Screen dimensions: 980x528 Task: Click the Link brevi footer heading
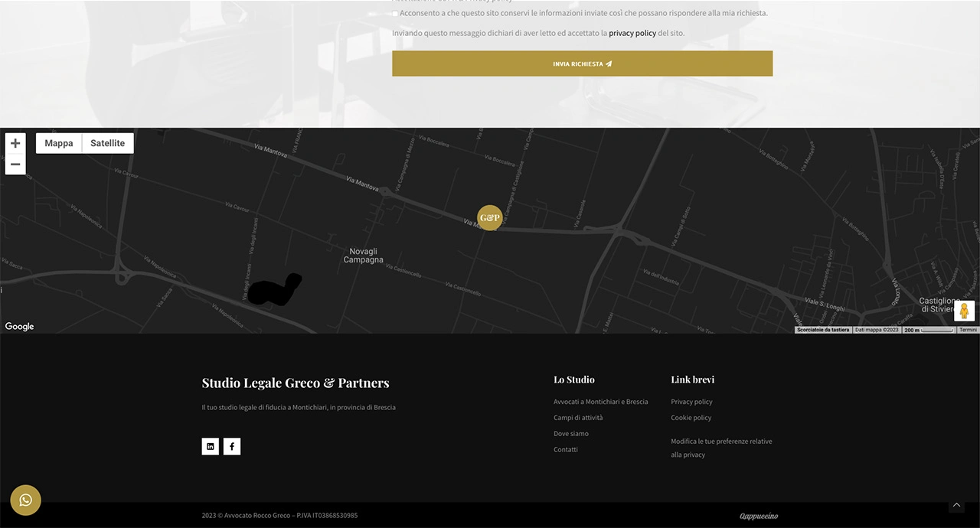coord(693,380)
